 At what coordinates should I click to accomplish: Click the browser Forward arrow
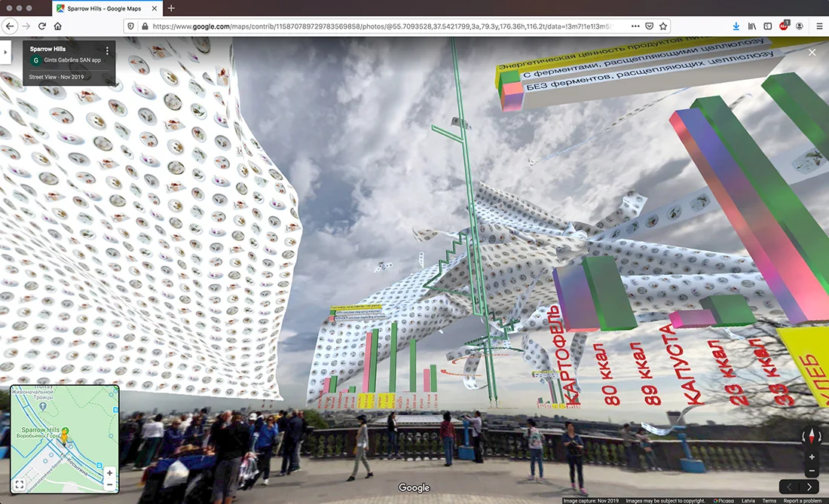click(26, 26)
